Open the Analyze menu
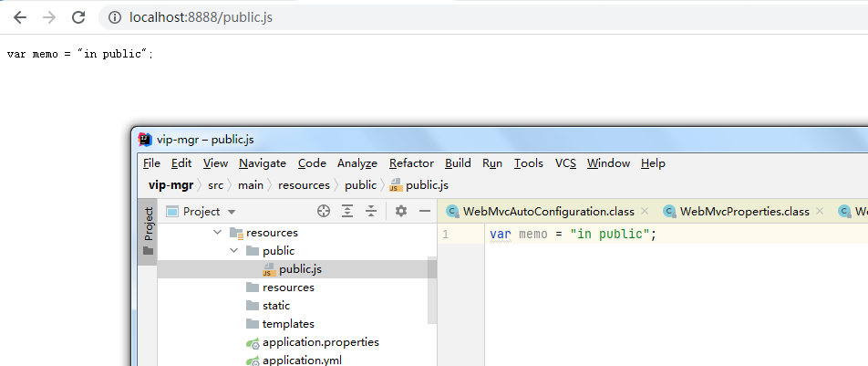The height and width of the screenshot is (366, 868). (x=357, y=163)
